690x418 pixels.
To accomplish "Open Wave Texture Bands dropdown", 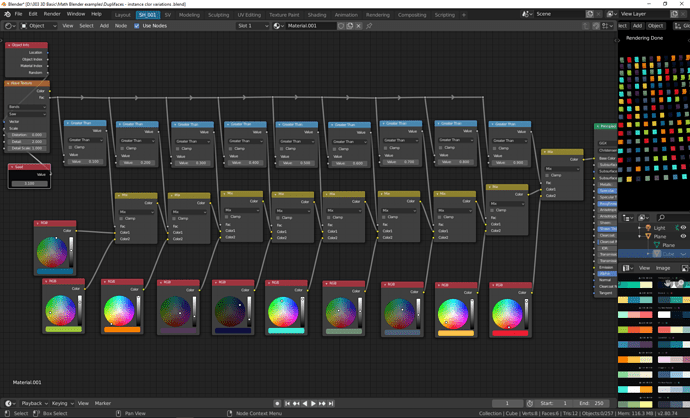I will [x=27, y=107].
